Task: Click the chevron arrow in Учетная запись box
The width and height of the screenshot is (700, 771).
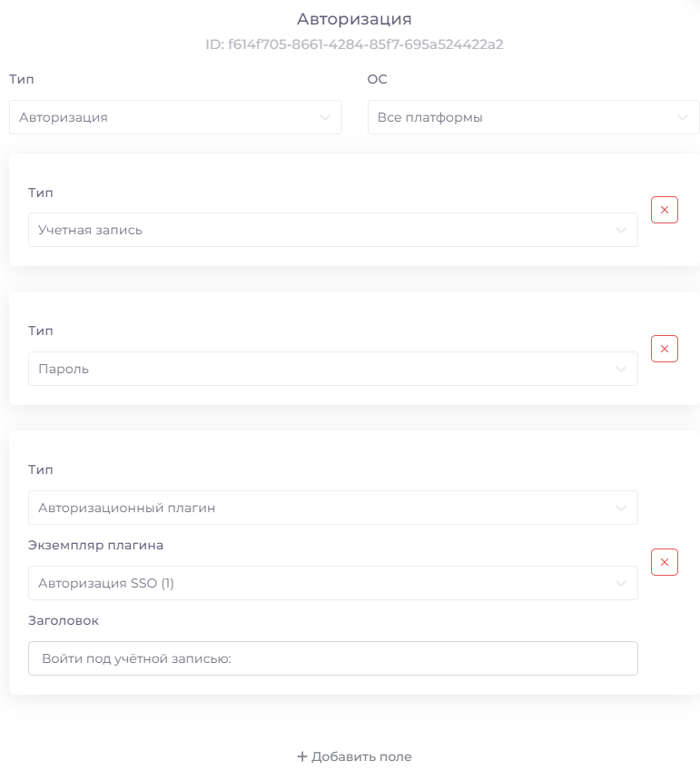Action: click(621, 230)
